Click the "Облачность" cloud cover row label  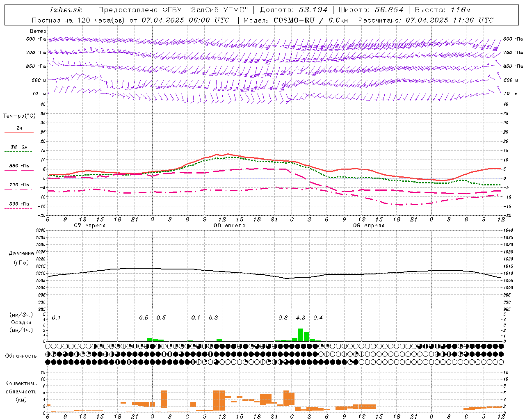(21, 356)
